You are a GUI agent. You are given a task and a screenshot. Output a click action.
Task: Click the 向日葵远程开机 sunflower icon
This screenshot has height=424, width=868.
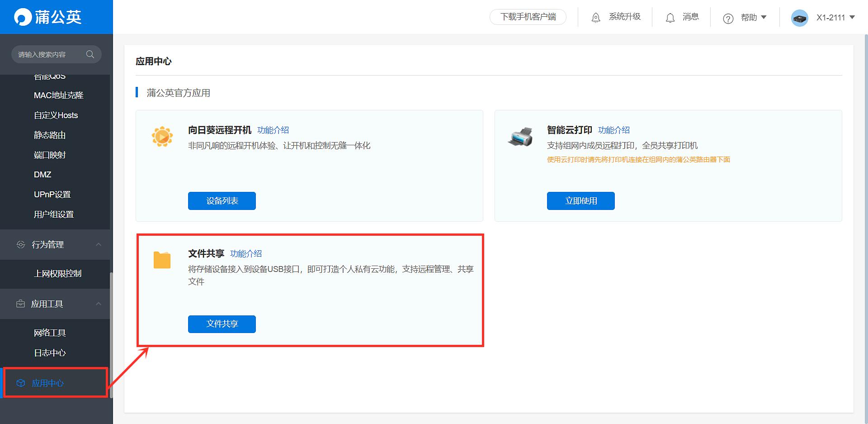162,136
